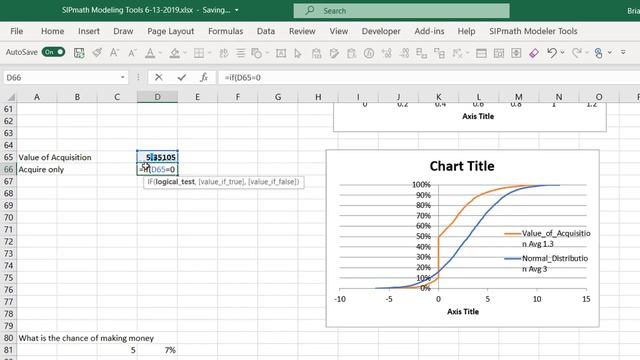Screen dimensions: 640x360
Task: Confirm formula with the checkmark icon
Action: click(x=182, y=77)
